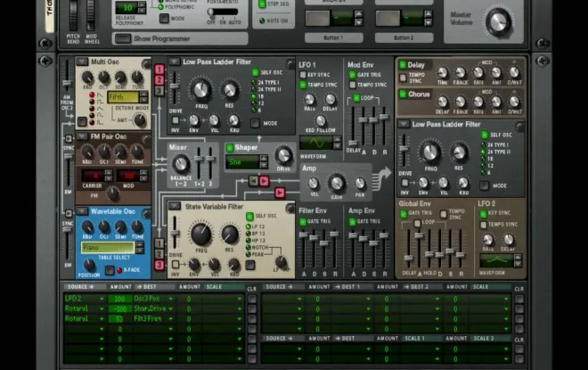Image resolution: width=588 pixels, height=370 pixels.
Task: Click the LFO 1 waveform display
Action: 321,143
